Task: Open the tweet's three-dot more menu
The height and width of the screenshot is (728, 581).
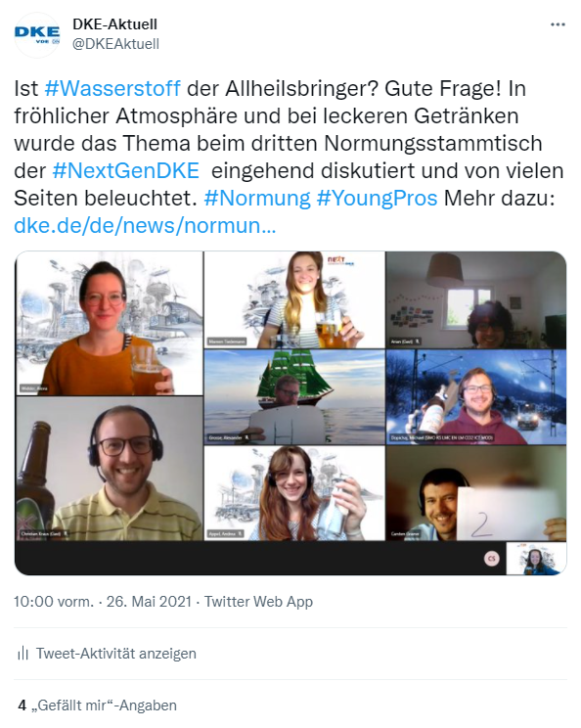Action: (x=558, y=24)
